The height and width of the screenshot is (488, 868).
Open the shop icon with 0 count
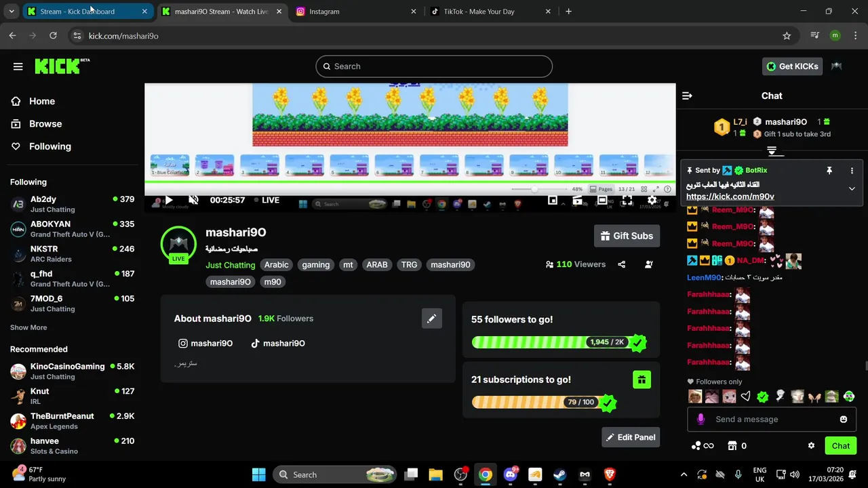(x=736, y=446)
